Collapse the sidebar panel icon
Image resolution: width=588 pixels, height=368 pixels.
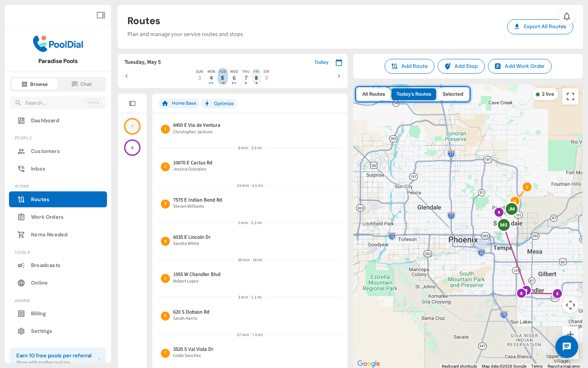[101, 15]
